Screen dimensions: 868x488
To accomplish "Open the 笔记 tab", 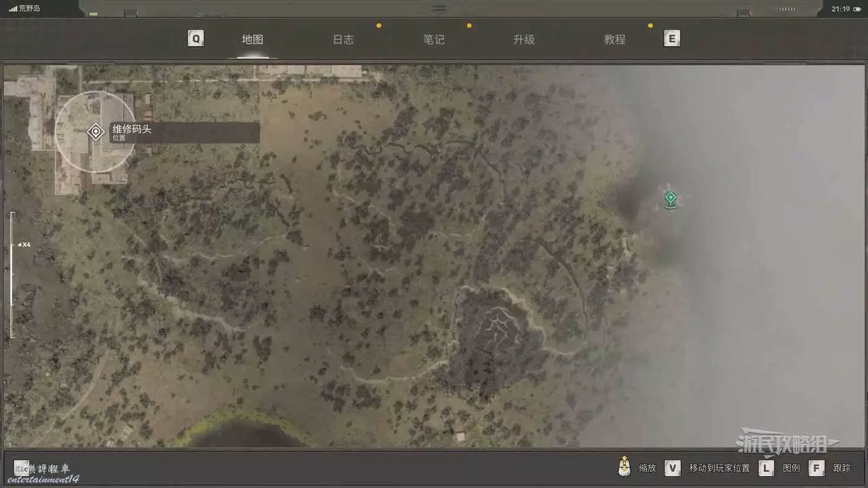I will 434,40.
